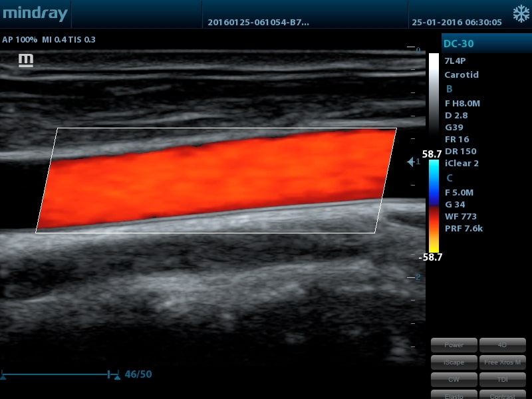Click the focus position arrow marker
This screenshot has height=399, width=532.
411,162
